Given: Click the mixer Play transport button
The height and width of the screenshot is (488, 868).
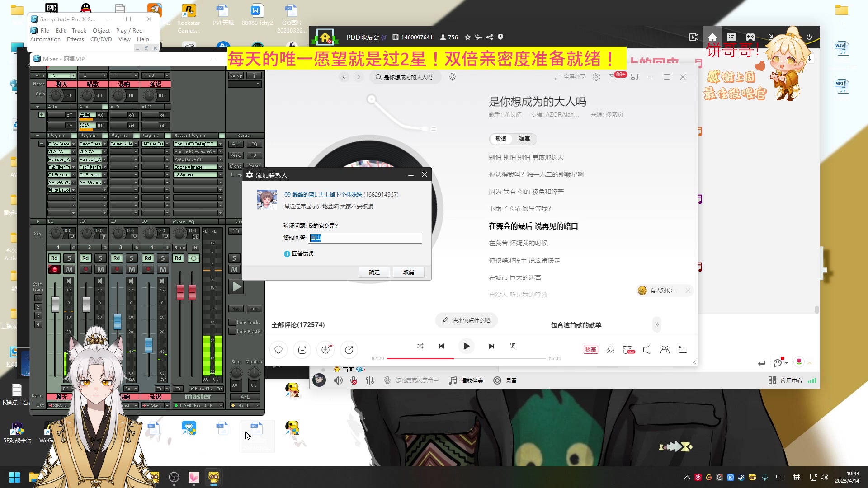Looking at the screenshot, I should click(236, 286).
